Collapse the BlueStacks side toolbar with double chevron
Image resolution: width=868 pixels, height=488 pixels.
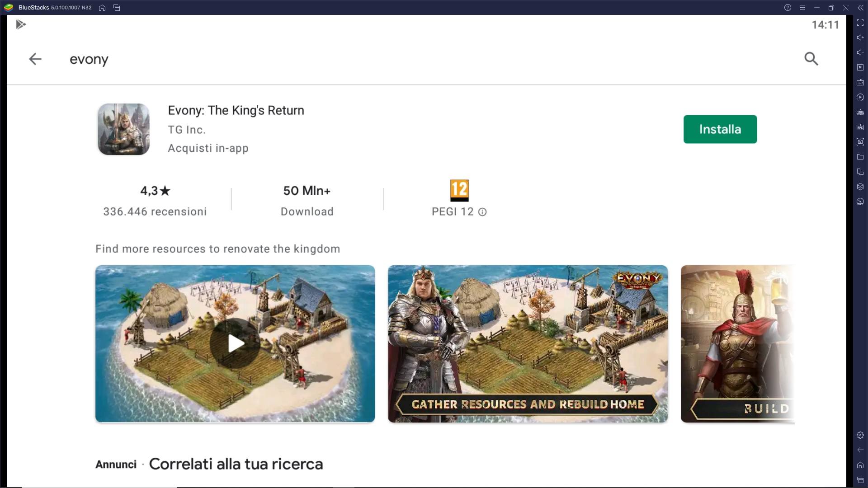[x=860, y=8]
